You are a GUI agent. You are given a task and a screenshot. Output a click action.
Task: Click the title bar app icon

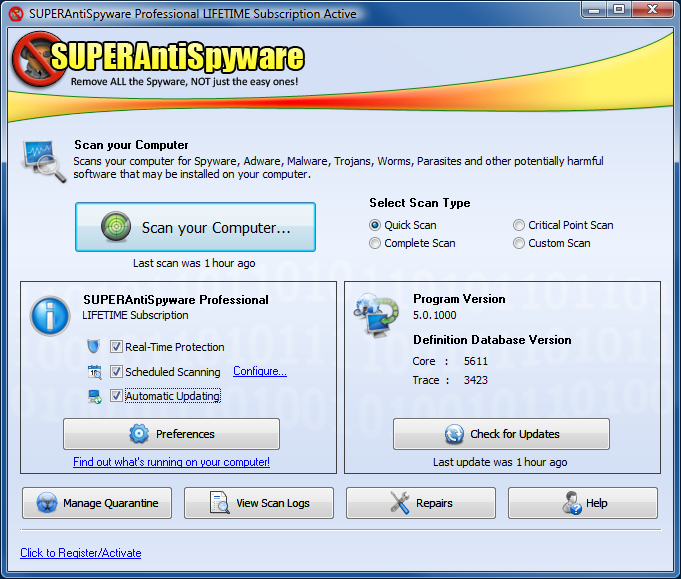(x=16, y=14)
